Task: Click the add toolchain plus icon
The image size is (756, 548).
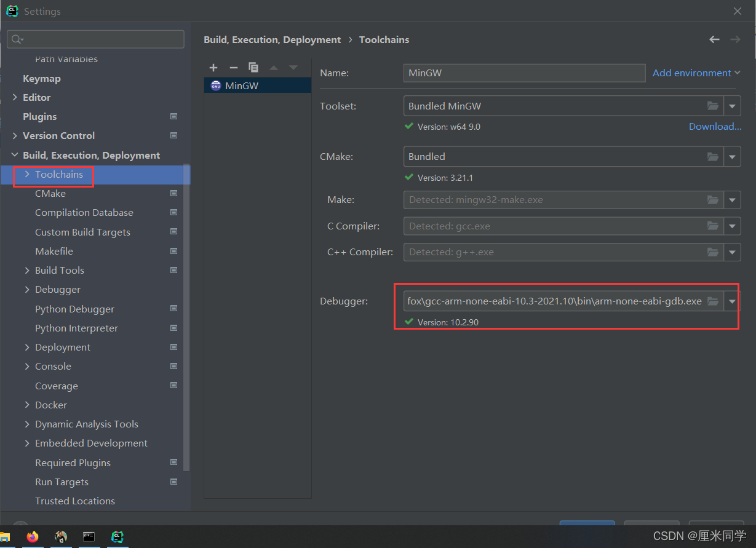Action: (x=213, y=68)
